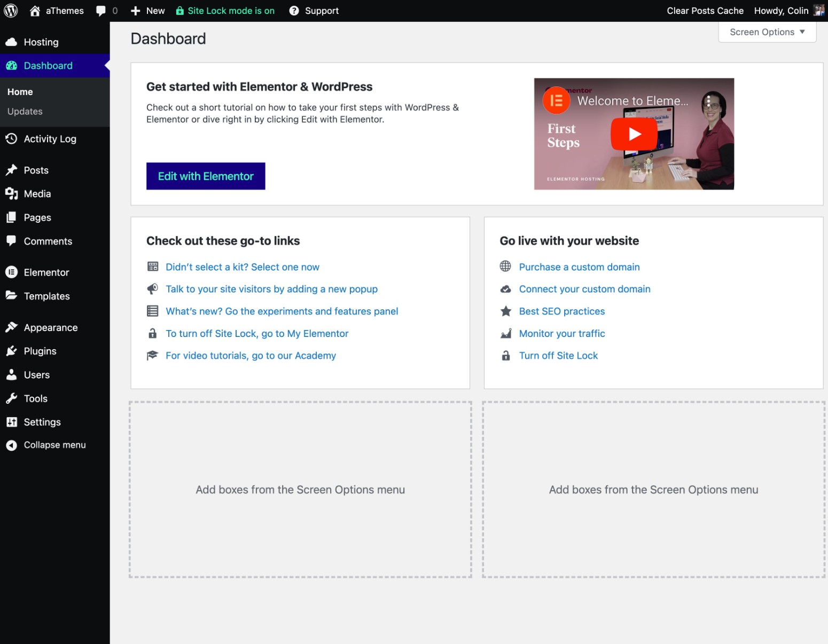Image resolution: width=828 pixels, height=644 pixels.
Task: Open the Pages menu
Action: point(55,217)
